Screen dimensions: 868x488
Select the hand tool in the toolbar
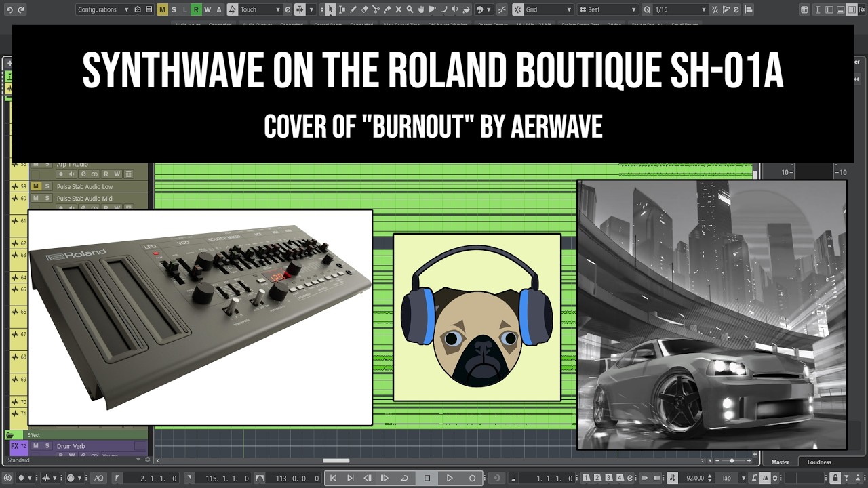tap(421, 9)
